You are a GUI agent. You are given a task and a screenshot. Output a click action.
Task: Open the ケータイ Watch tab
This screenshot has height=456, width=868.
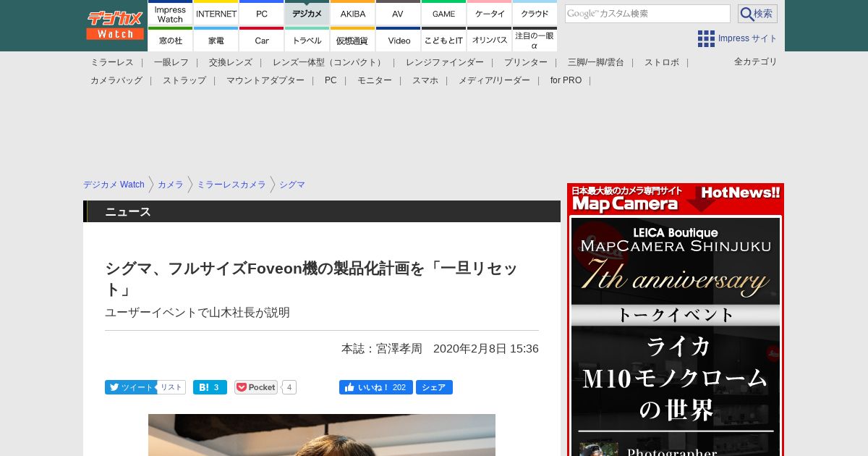[490, 13]
